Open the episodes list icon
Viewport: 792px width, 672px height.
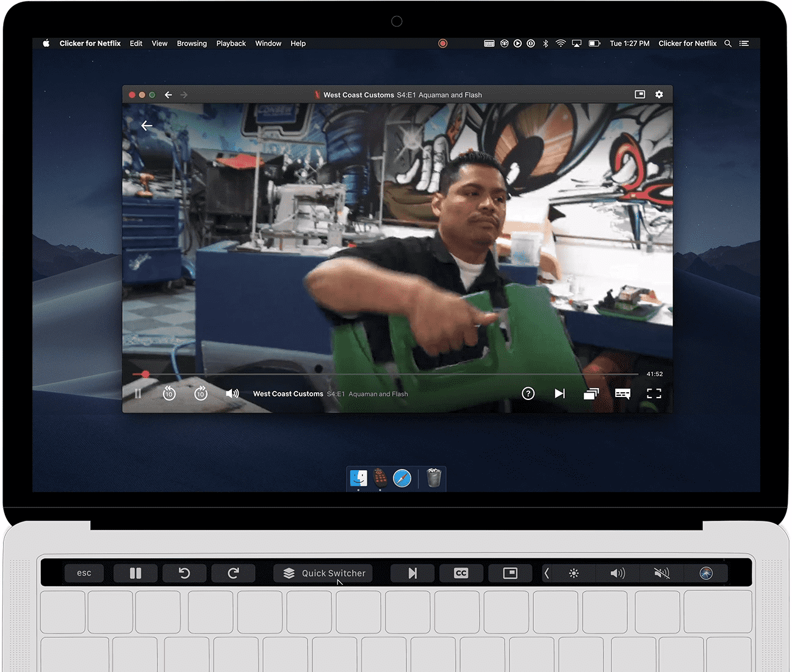pos(591,393)
